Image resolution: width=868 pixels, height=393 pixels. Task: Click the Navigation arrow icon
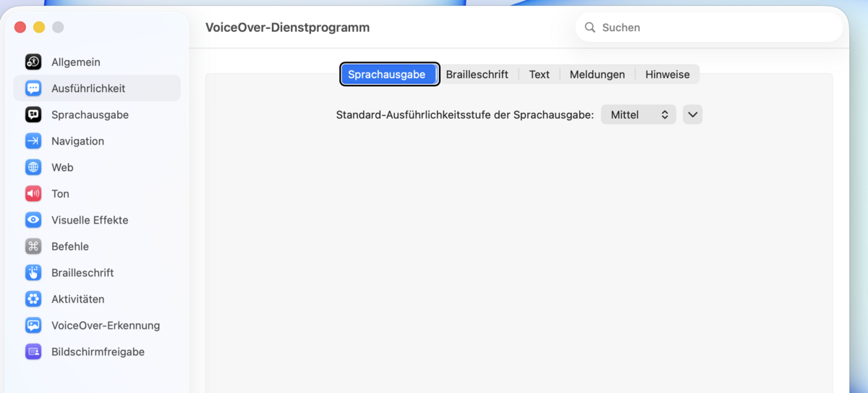coord(33,141)
